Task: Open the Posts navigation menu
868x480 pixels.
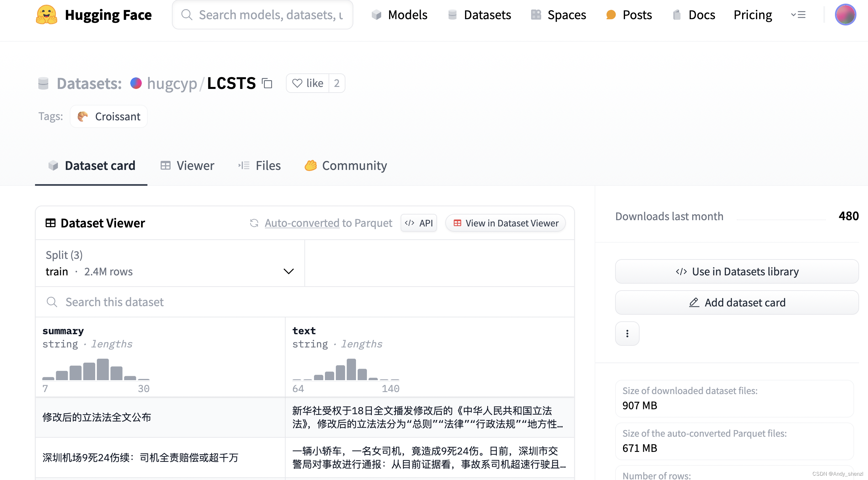Action: pyautogui.click(x=629, y=15)
